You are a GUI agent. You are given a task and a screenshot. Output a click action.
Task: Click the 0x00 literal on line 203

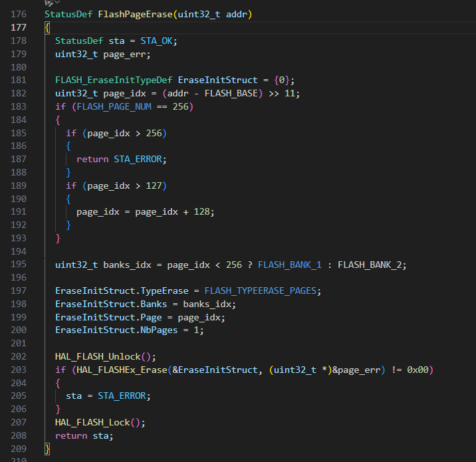[x=417, y=370]
